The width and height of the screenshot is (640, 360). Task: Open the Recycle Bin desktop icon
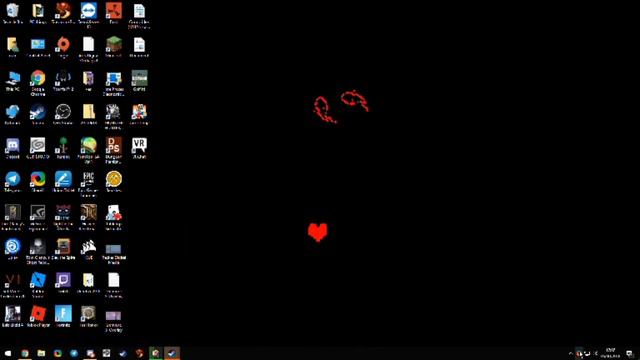(13, 11)
